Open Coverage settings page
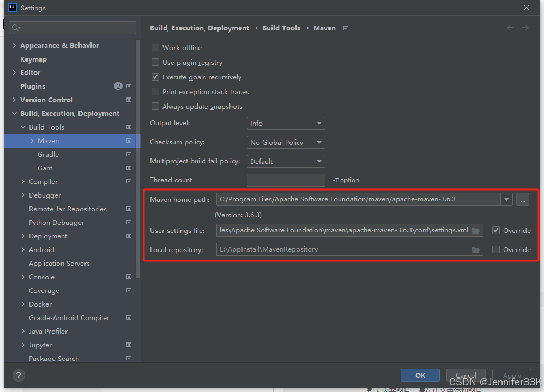The width and height of the screenshot is (544, 392). (44, 290)
